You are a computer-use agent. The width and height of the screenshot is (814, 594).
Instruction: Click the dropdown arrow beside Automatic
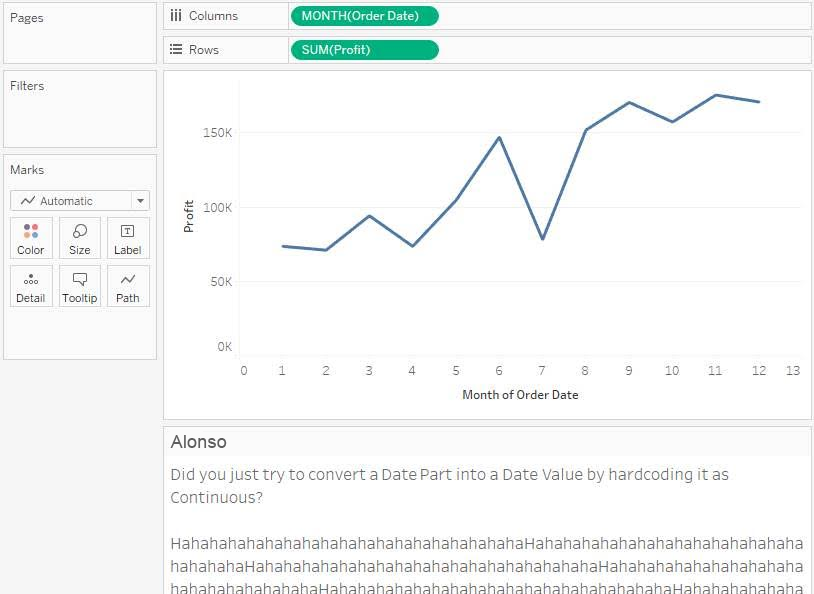click(140, 200)
